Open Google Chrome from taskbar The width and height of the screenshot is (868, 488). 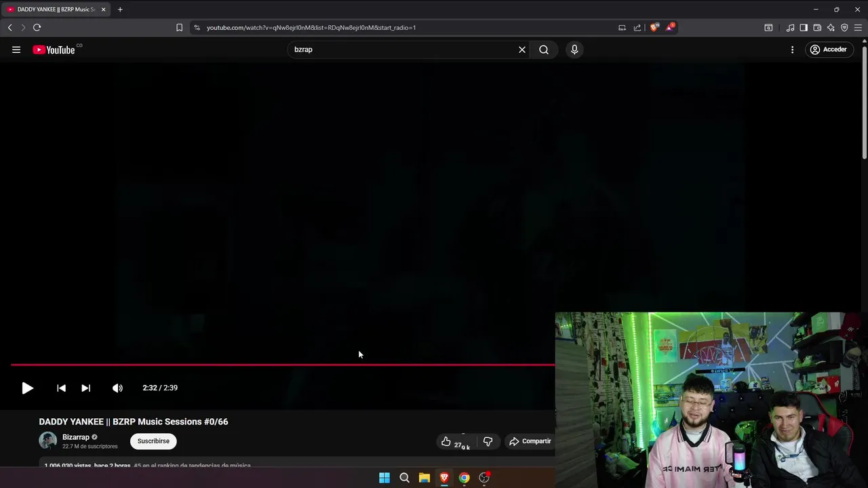[x=464, y=478]
